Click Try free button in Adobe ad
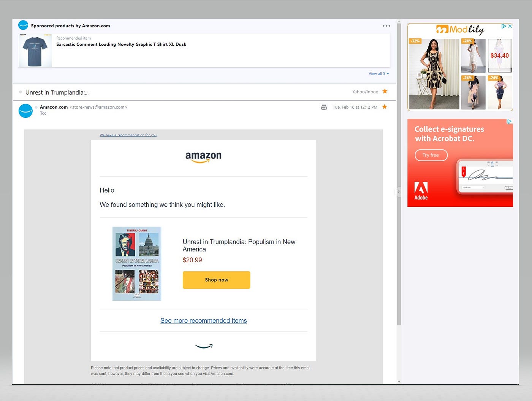Image resolution: width=532 pixels, height=401 pixels. [431, 155]
